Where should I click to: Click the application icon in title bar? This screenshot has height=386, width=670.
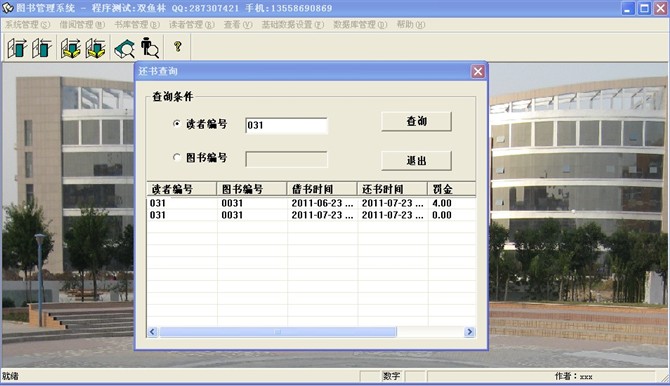coord(8,8)
